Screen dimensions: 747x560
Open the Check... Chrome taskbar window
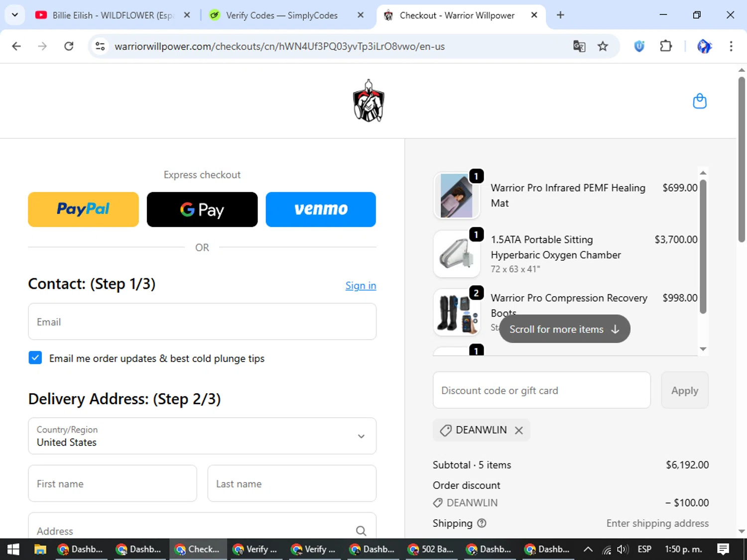(x=198, y=549)
